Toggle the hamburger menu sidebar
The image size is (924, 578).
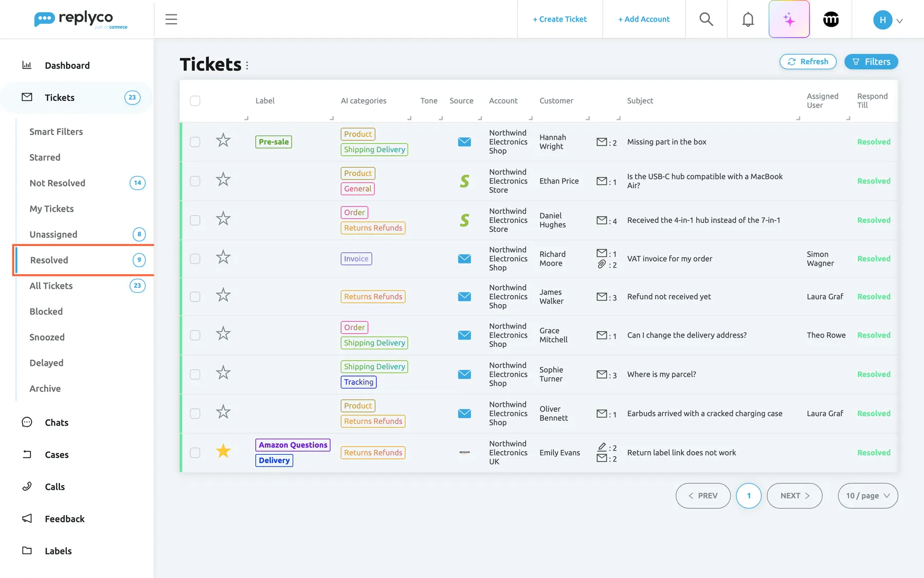tap(171, 20)
